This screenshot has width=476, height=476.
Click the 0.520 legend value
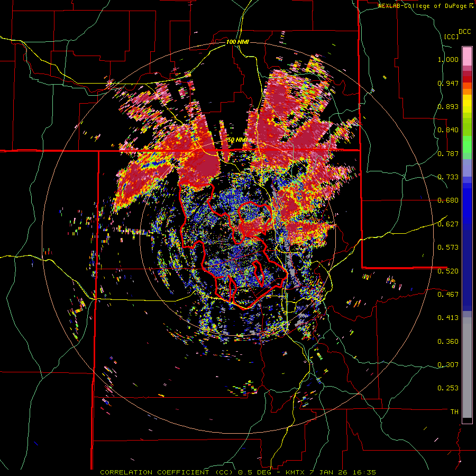click(448, 271)
